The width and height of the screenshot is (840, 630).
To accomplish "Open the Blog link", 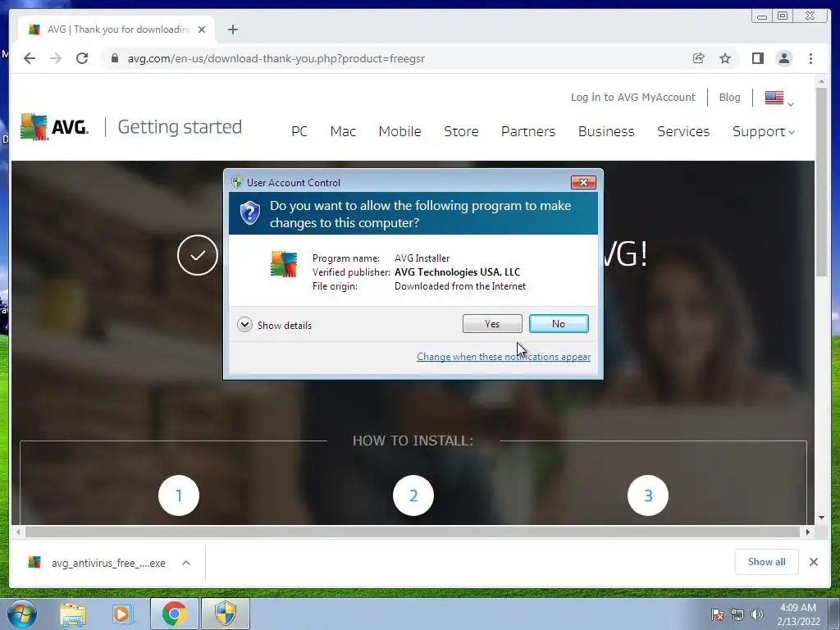I will point(729,97).
